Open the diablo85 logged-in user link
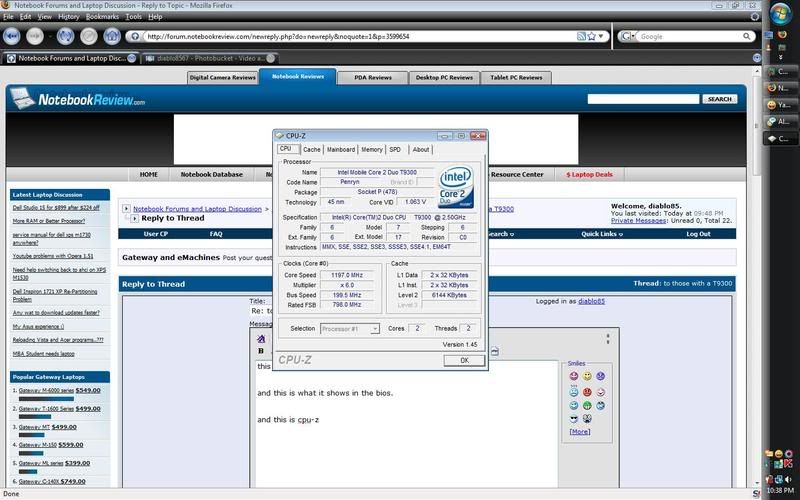The height and width of the screenshot is (500, 800). tap(591, 301)
